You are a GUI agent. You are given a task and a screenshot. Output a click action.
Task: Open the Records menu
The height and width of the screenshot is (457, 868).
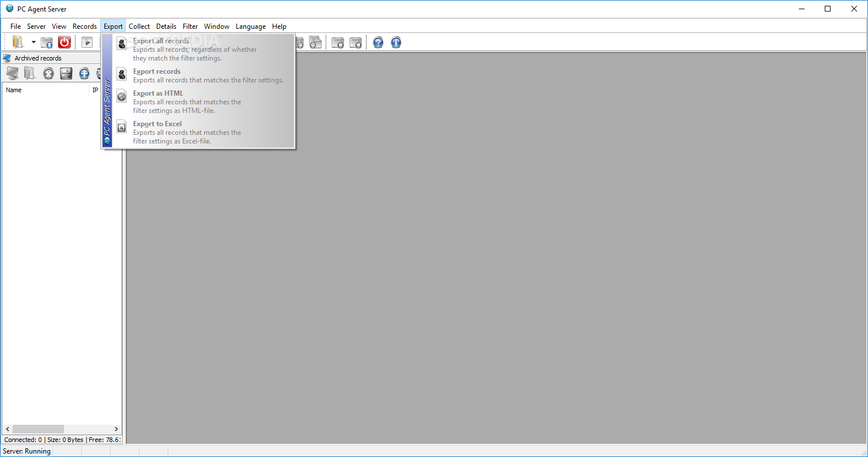[85, 27]
